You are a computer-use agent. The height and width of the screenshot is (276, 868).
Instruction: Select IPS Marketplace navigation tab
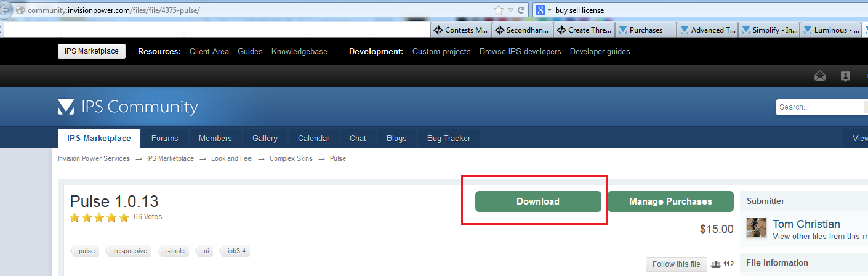pos(99,138)
